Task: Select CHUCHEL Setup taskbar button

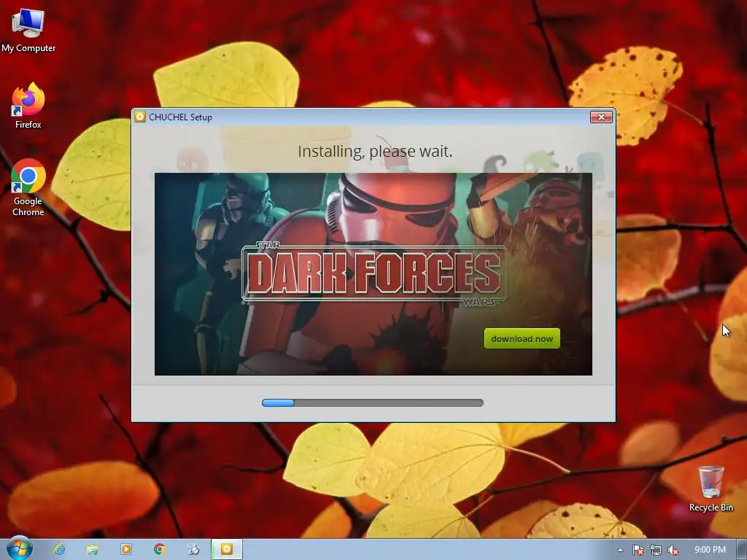Action: tap(227, 550)
